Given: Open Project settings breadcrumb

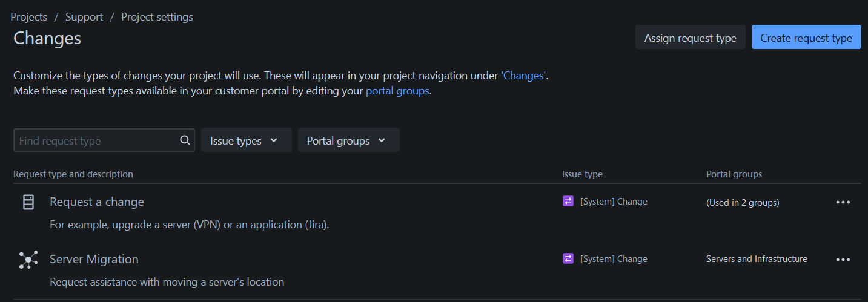Looking at the screenshot, I should (157, 17).
